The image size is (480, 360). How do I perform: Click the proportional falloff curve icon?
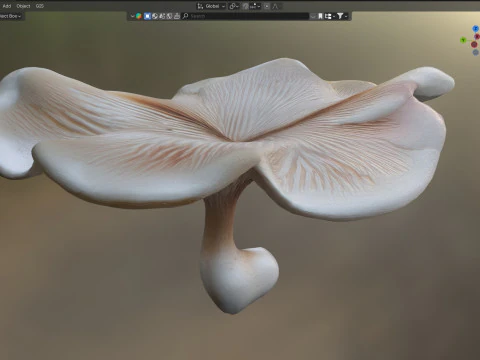275,6
